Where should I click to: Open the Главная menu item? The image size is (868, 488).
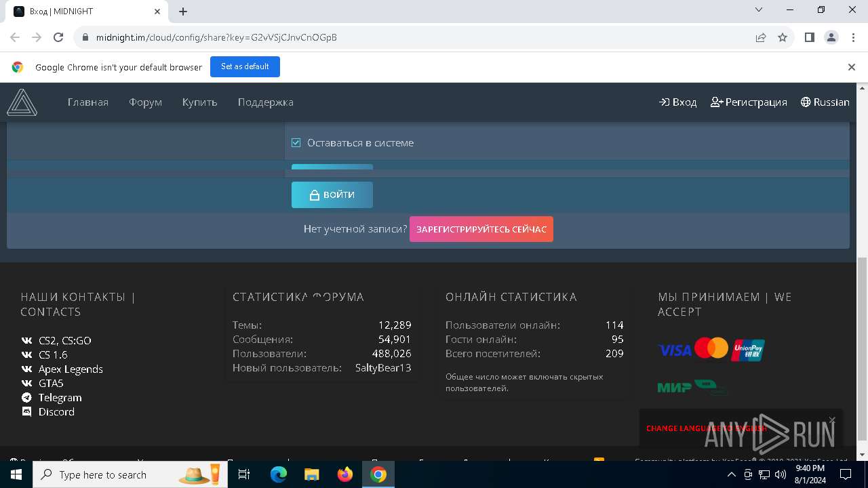tap(88, 102)
